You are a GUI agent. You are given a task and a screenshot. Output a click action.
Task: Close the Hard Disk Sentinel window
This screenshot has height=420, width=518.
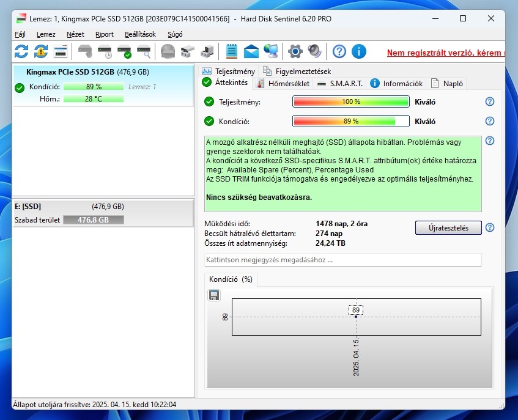491,18
